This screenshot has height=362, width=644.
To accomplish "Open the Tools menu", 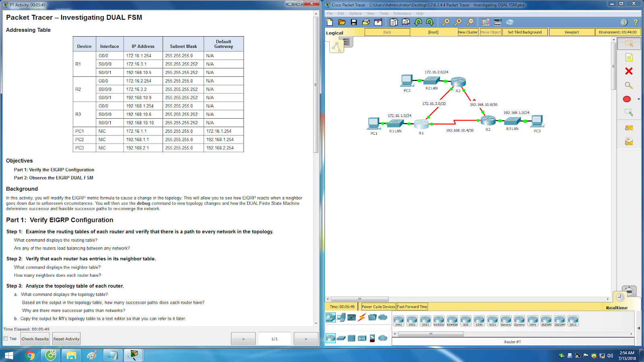I will pyautogui.click(x=384, y=13).
